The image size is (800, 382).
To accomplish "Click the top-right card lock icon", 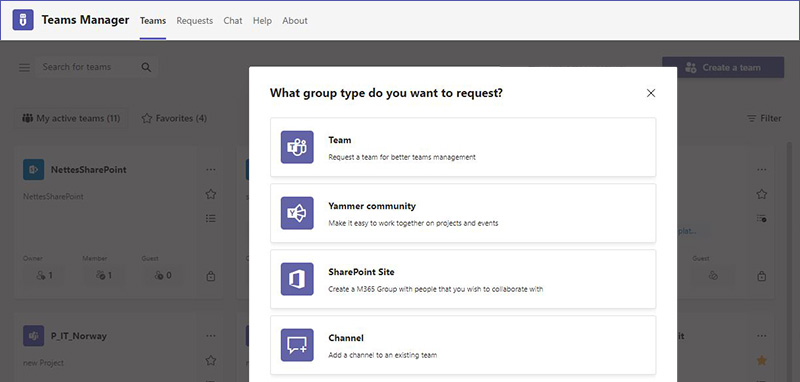I will [762, 276].
